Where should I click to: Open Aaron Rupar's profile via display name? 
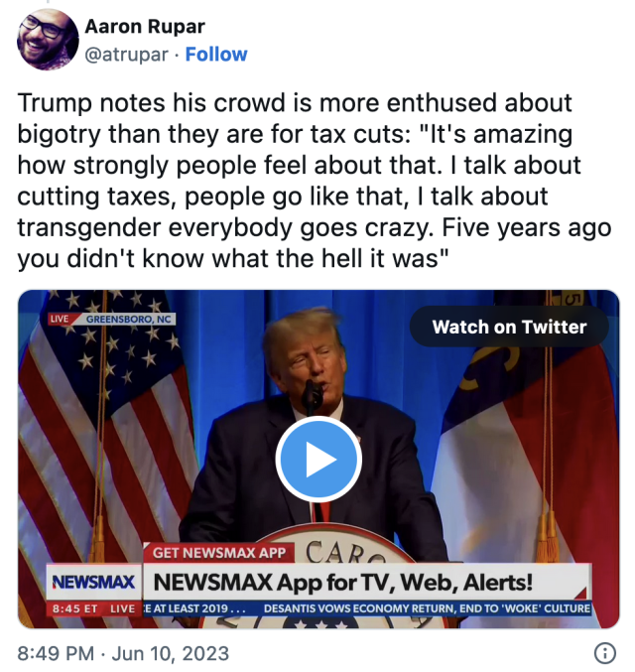pos(145,27)
